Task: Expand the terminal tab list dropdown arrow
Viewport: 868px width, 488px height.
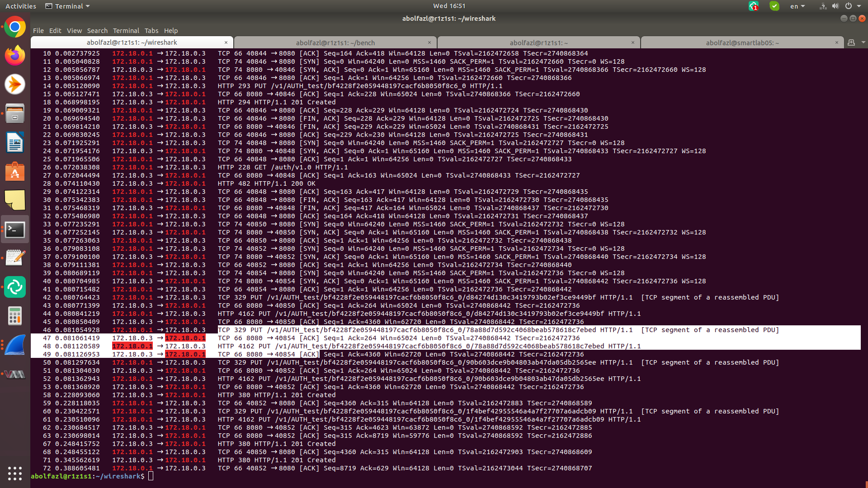Action: (863, 42)
